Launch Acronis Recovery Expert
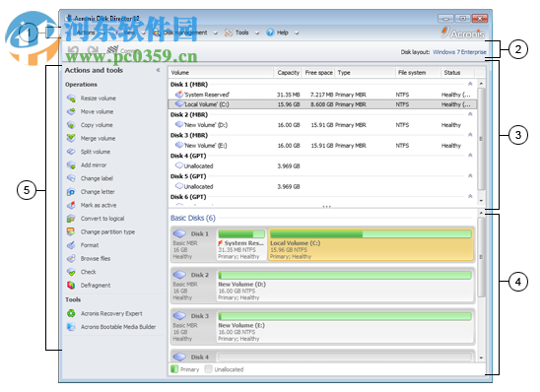This screenshot has width=540, height=392. point(111,313)
